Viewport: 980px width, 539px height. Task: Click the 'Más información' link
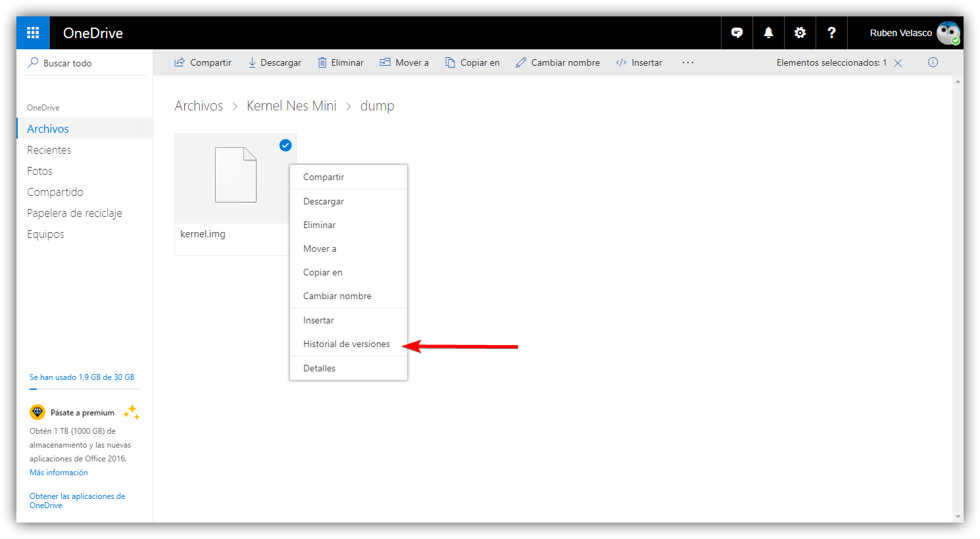59,472
